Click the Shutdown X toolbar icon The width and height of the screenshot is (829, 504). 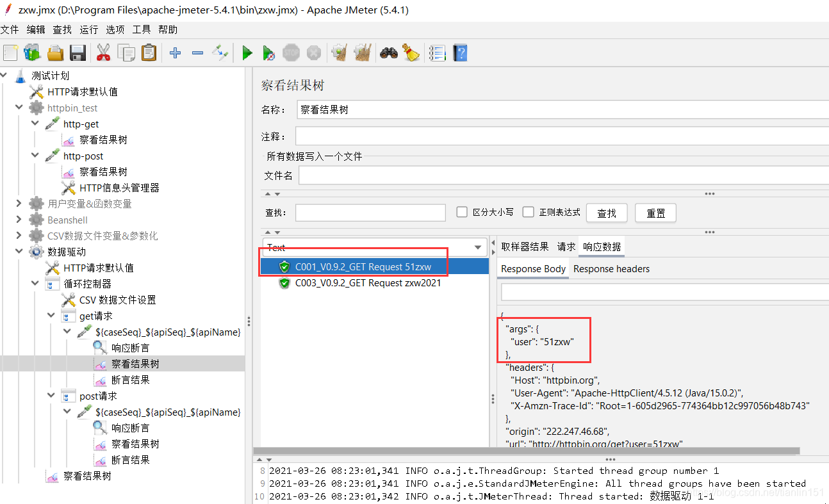coord(313,53)
